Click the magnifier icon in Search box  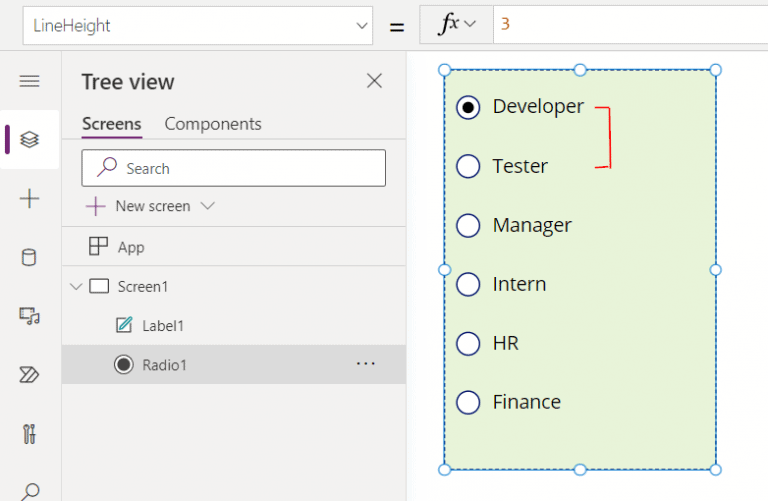click(x=107, y=167)
